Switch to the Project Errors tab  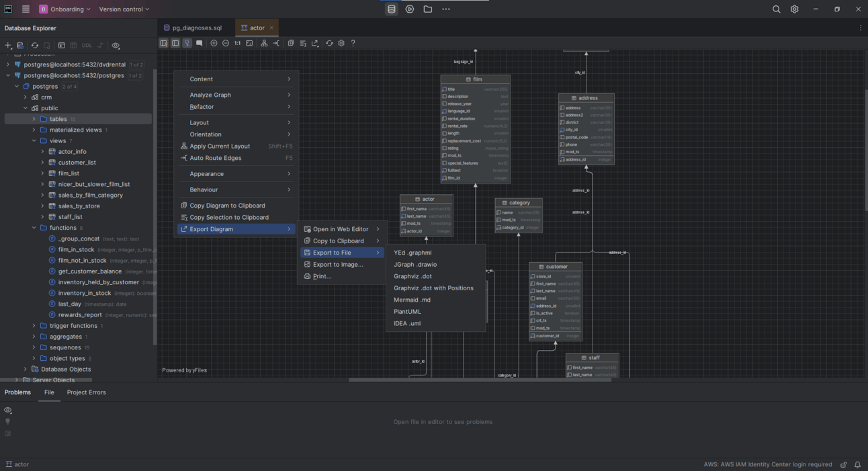[86, 392]
